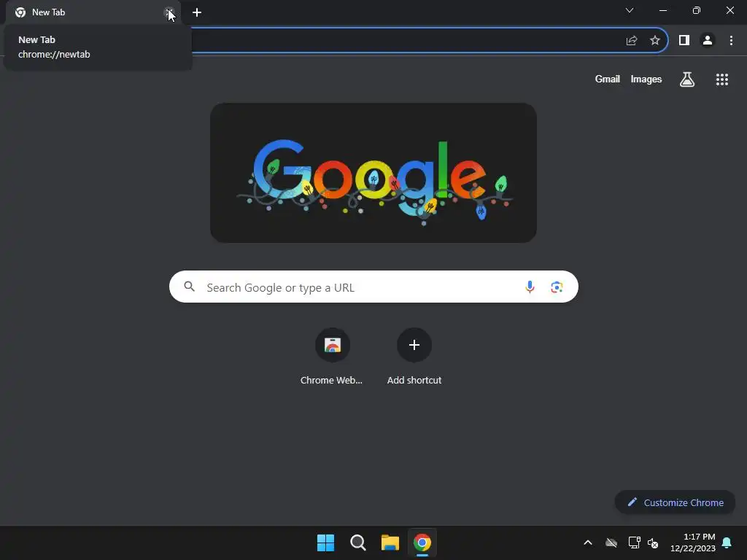Image resolution: width=747 pixels, height=560 pixels.
Task: Open the Windows Start menu
Action: click(x=326, y=542)
